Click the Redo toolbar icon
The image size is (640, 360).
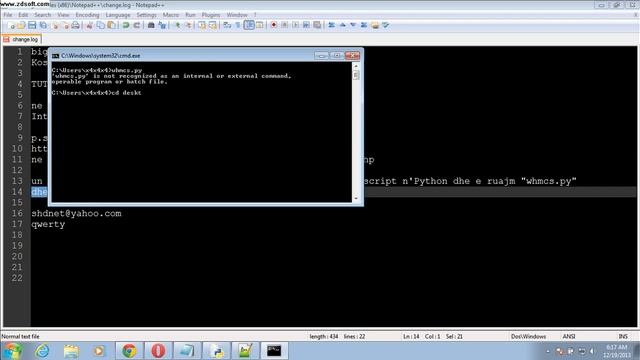tap(137, 25)
